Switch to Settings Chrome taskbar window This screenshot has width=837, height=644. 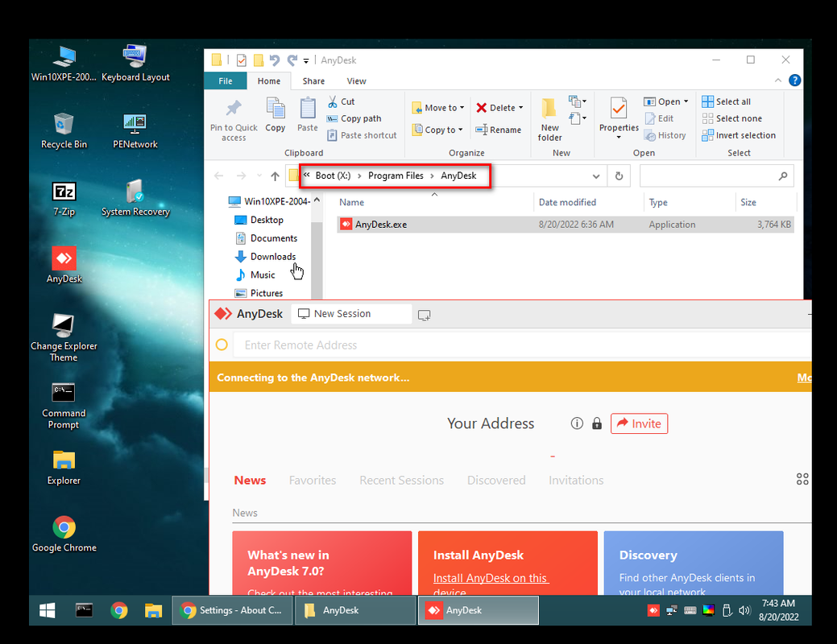pyautogui.click(x=233, y=610)
